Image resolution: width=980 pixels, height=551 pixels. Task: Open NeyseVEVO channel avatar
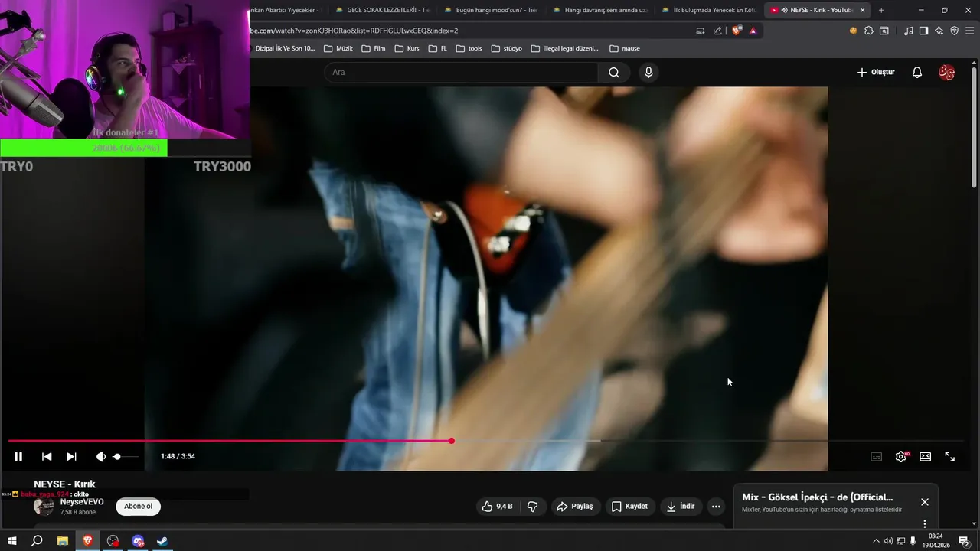44,506
